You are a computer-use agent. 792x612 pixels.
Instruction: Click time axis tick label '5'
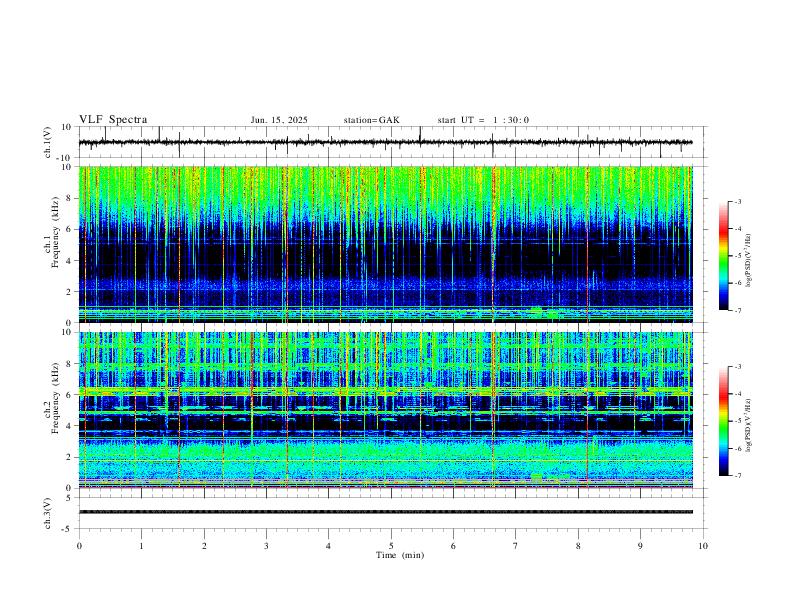[391, 546]
